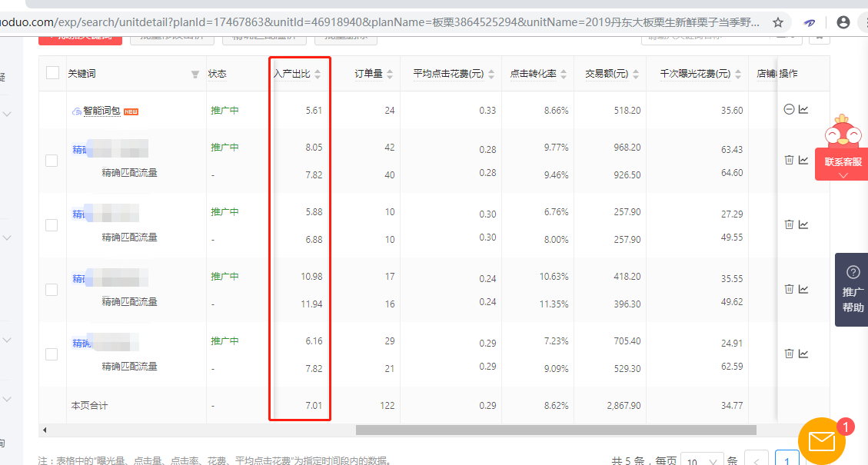Image resolution: width=868 pixels, height=465 pixels.
Task: Click the 关键词 column header
Action: tap(82, 74)
